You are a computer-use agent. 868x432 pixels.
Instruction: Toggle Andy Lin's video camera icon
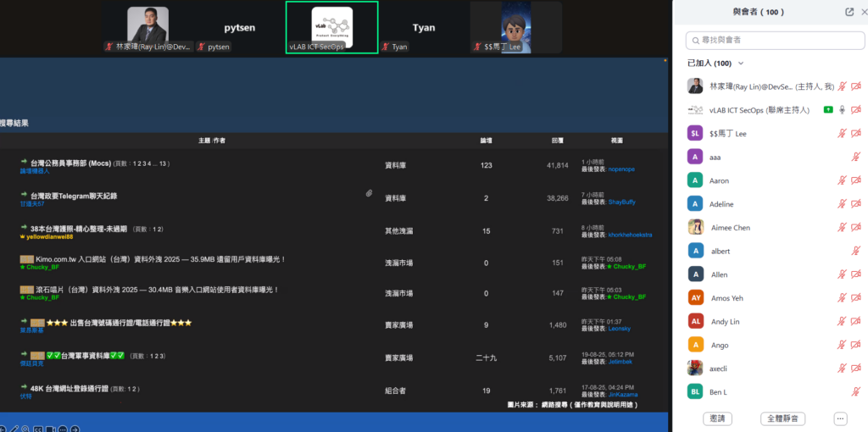tap(855, 322)
